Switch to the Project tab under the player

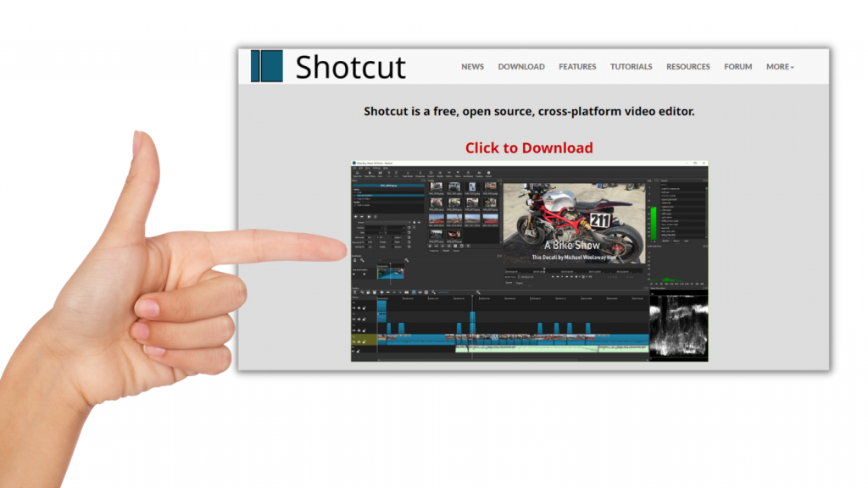click(x=520, y=283)
